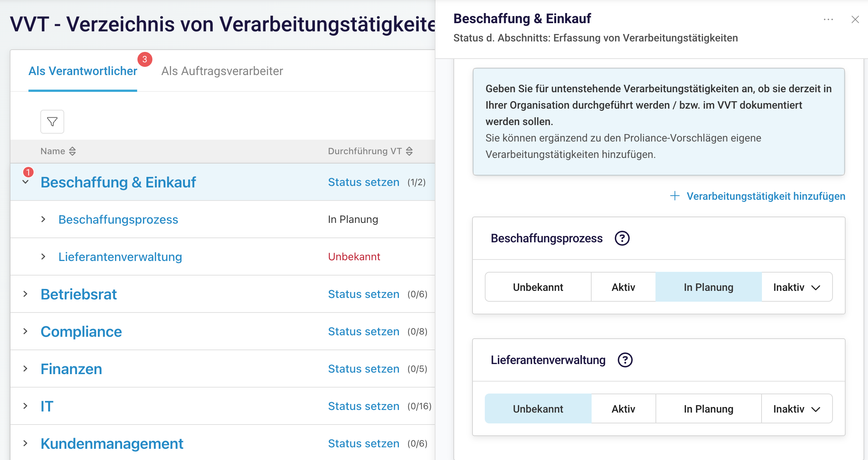Select the Als Verantwortlicher tab
This screenshot has width=868, height=460.
coord(83,71)
